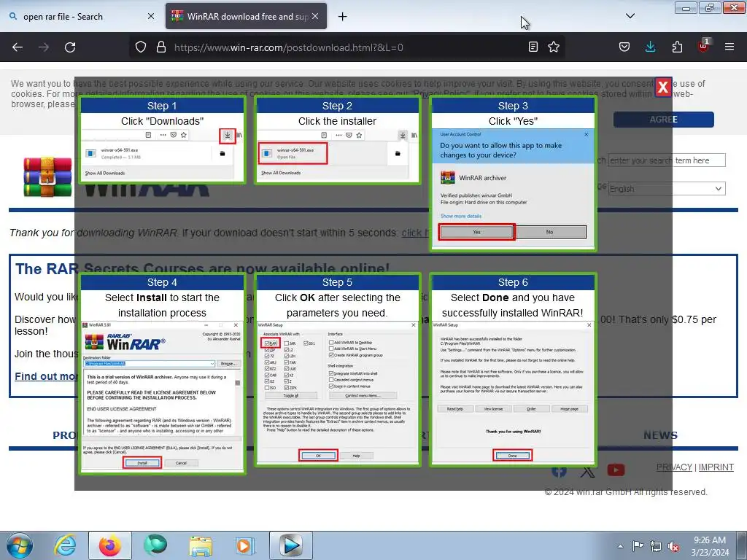Image resolution: width=747 pixels, height=560 pixels.
Task: Open Windows Explorer folder in taskbar
Action: point(201,545)
